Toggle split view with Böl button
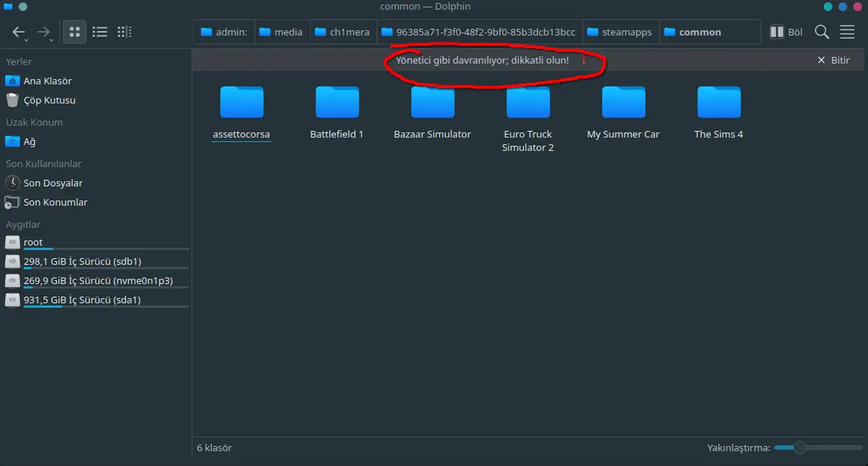The image size is (868, 466). [786, 32]
